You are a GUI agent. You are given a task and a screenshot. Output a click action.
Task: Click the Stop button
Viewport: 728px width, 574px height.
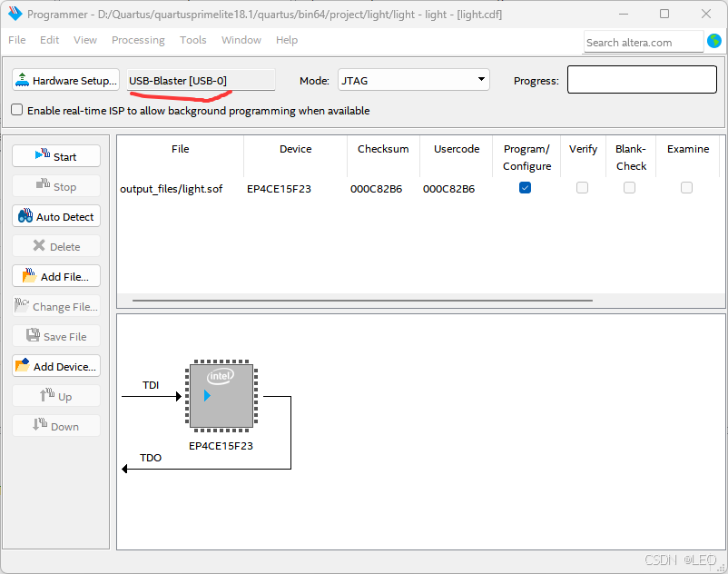click(56, 187)
